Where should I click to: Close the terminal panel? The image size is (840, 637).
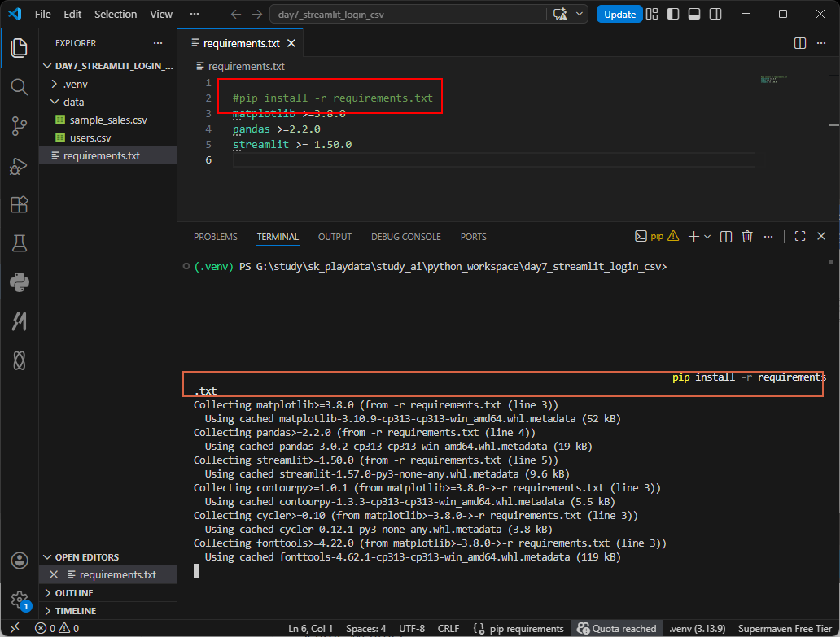[821, 237]
